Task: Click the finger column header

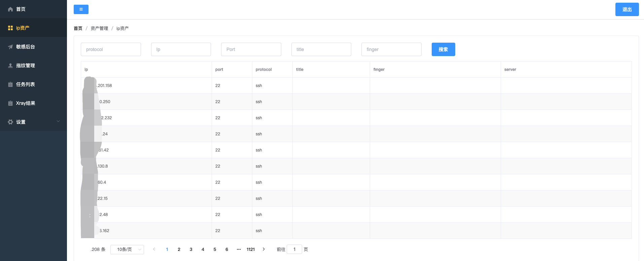Action: tap(435, 70)
